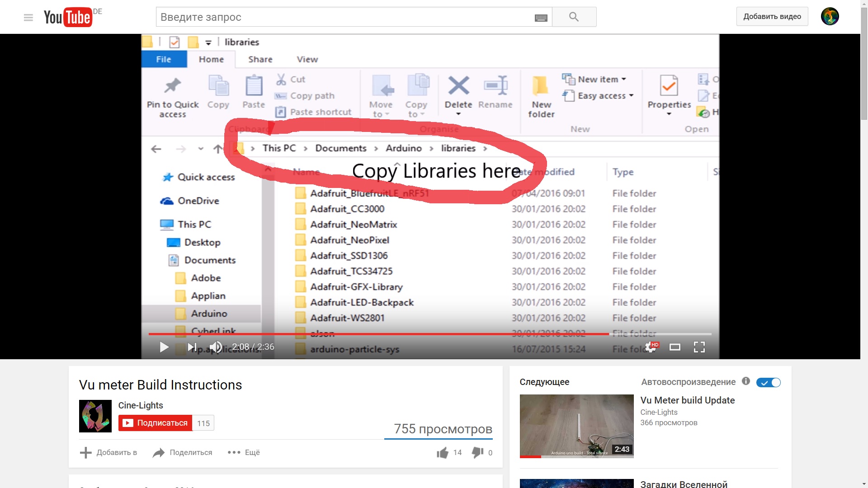This screenshot has height=488, width=868.
Task: Dislike the video with thumbs down
Action: [477, 452]
